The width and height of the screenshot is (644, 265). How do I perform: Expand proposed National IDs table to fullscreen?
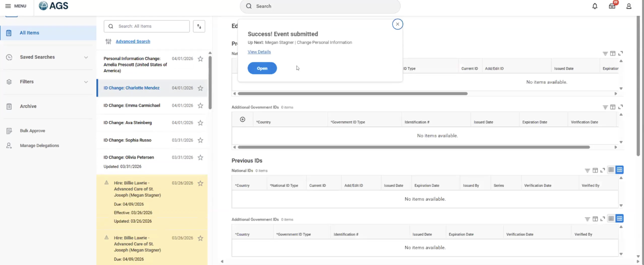coord(621,53)
